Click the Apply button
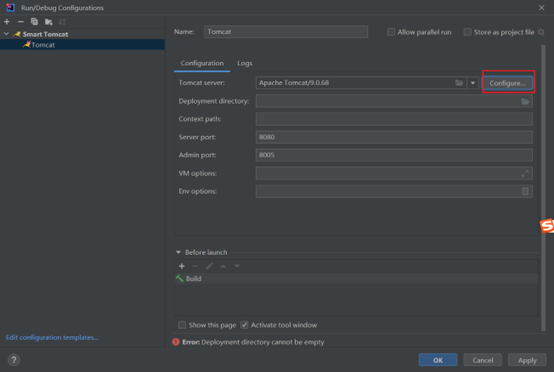This screenshot has width=554, height=372. point(527,360)
